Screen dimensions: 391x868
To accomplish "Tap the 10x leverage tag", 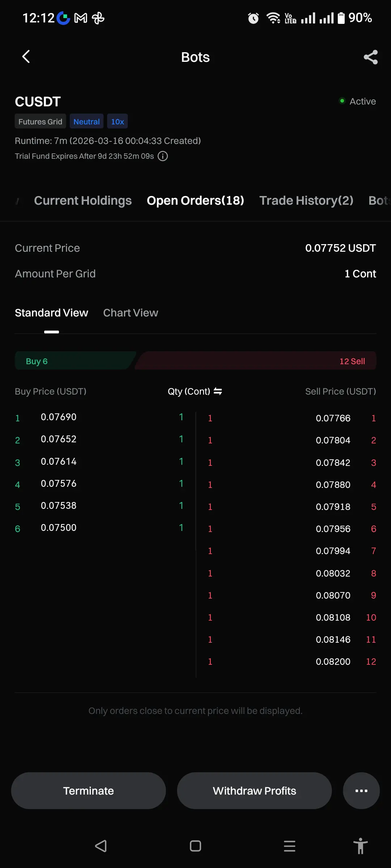I will pyautogui.click(x=117, y=122).
